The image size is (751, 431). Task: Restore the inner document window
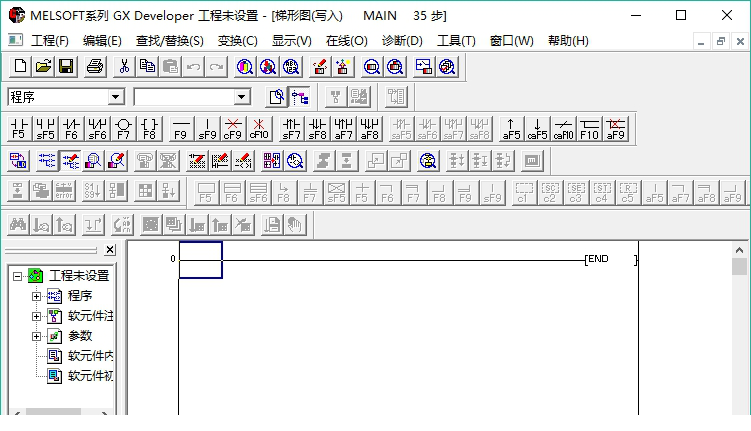(x=721, y=41)
